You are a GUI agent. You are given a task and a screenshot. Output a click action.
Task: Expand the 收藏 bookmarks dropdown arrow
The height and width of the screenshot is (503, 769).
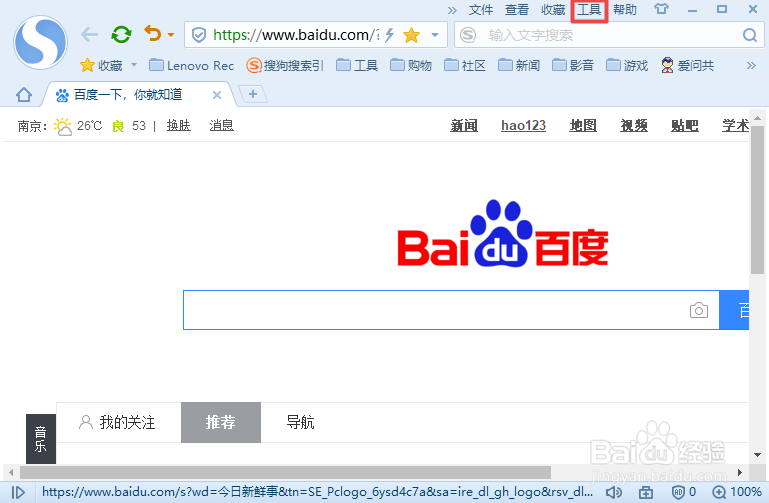point(134,65)
